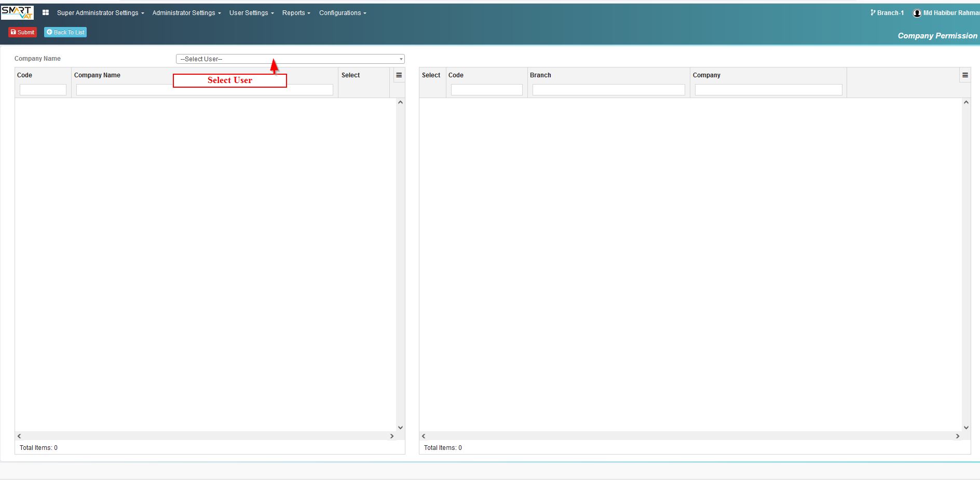Click left grid scroll-up arrow
Viewport: 980px width, 480px height.
(x=400, y=102)
